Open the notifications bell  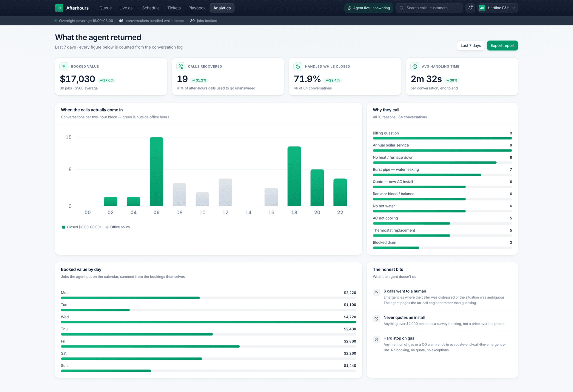click(470, 8)
